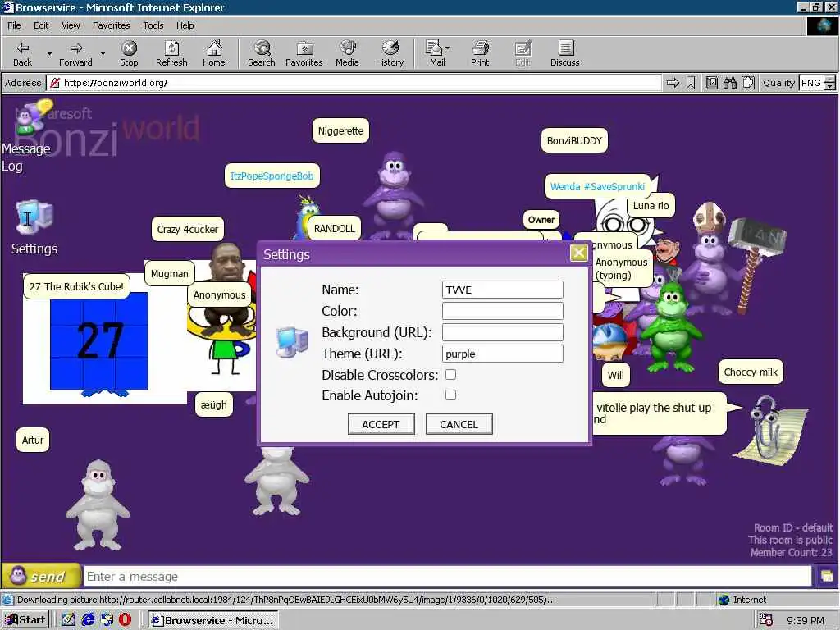Click the Wenda #SaveSprunki name tag
This screenshot has height=630, width=840.
tap(597, 186)
